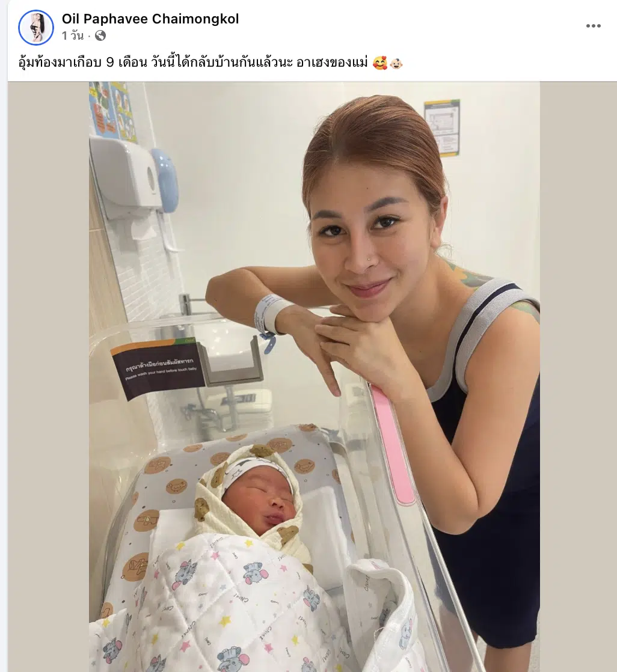This screenshot has width=617, height=672.
Task: Click the white paper towel dispenser in photo
Action: pyautogui.click(x=125, y=180)
